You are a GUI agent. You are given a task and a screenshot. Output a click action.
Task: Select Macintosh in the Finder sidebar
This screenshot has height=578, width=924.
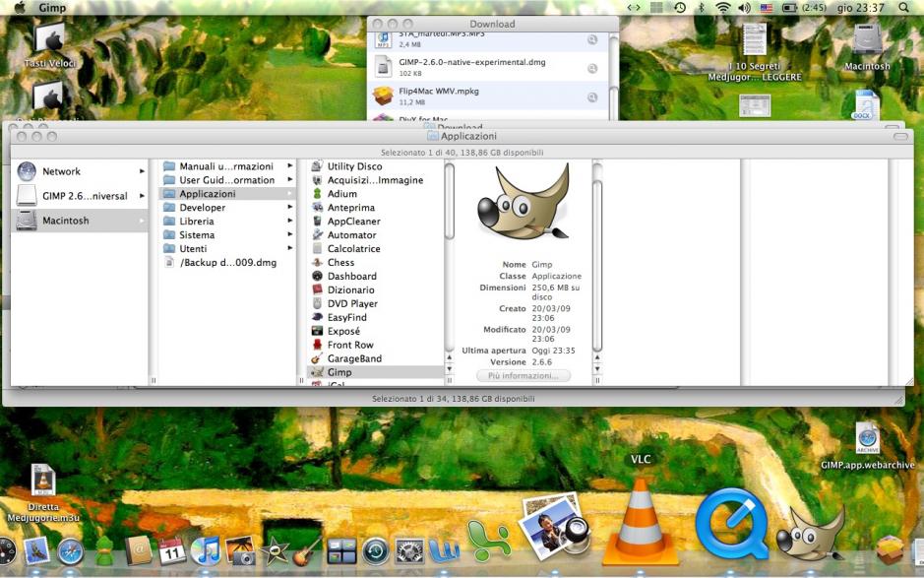[80, 221]
